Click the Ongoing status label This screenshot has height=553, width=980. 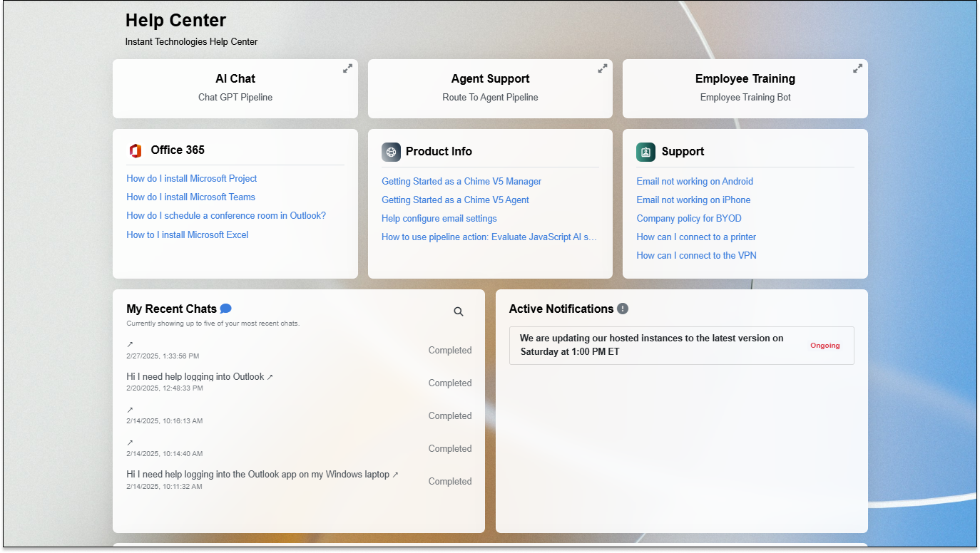point(825,346)
